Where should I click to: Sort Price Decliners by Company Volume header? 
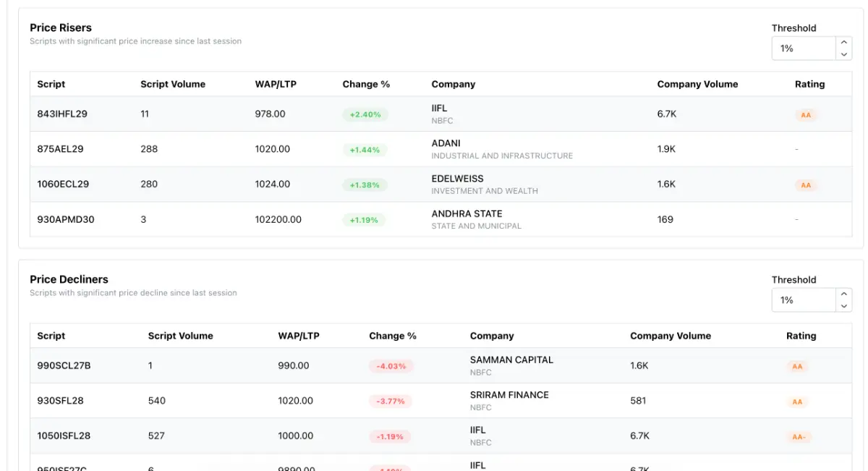[x=671, y=336]
